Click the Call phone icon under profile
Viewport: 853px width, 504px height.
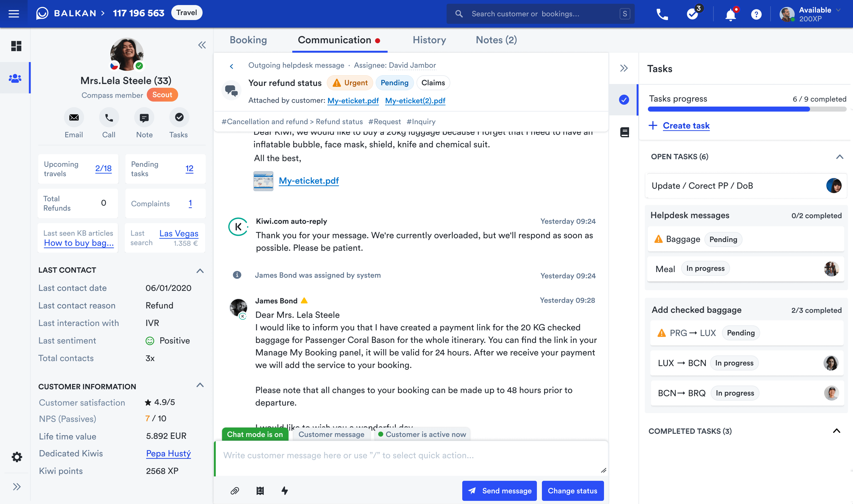point(109,118)
